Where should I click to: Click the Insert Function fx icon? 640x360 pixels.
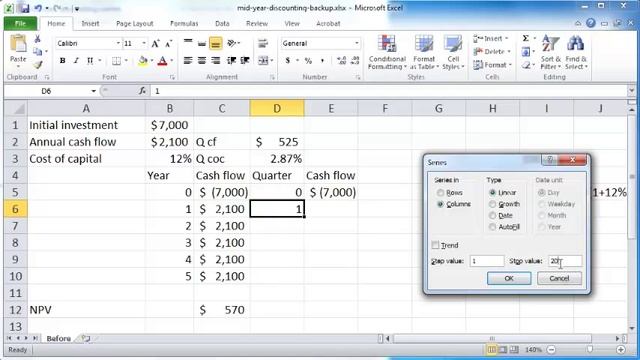(142, 91)
